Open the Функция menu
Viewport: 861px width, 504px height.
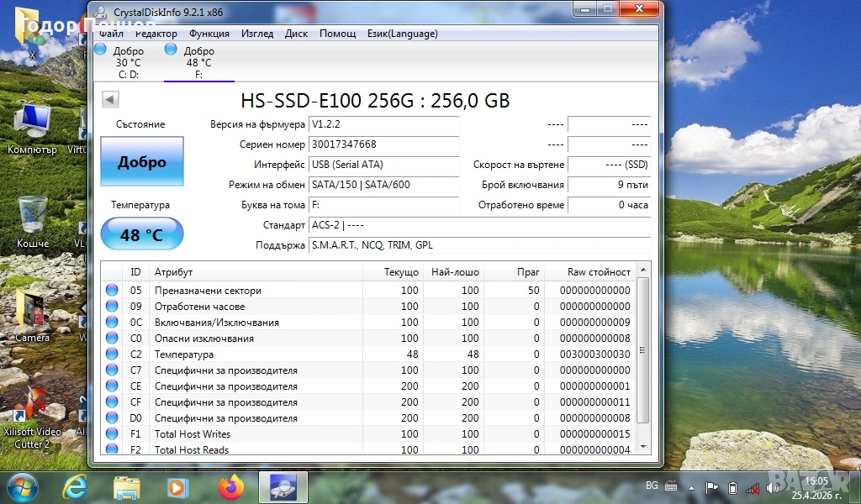coord(209,34)
